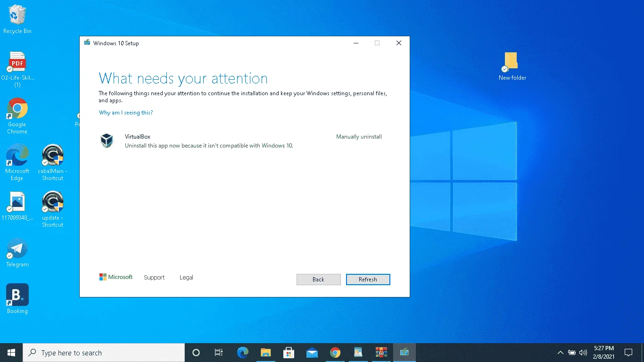Click the Microsoft logo in the dialog footer
The image size is (644, 362).
pos(116,277)
